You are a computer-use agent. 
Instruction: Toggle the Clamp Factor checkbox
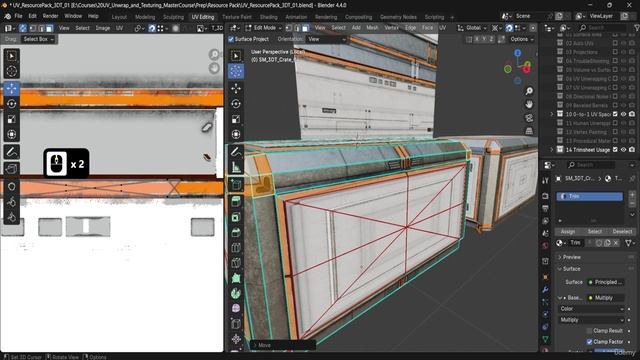(x=589, y=342)
